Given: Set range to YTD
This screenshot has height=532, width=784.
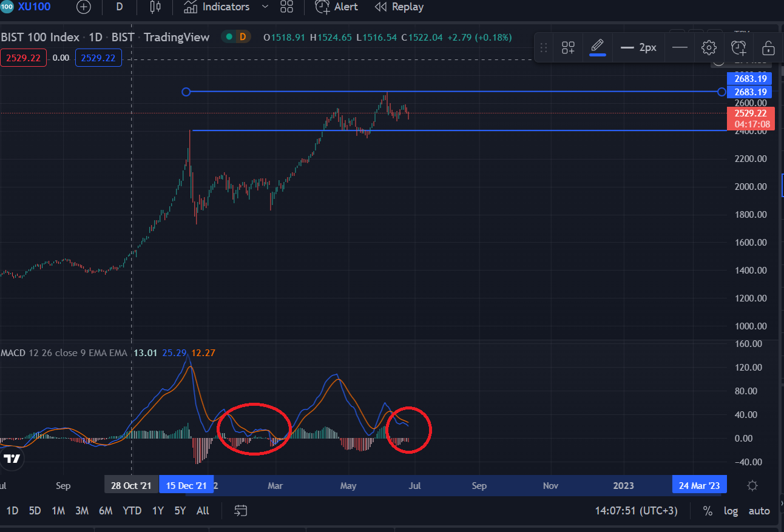Looking at the screenshot, I should point(131,511).
